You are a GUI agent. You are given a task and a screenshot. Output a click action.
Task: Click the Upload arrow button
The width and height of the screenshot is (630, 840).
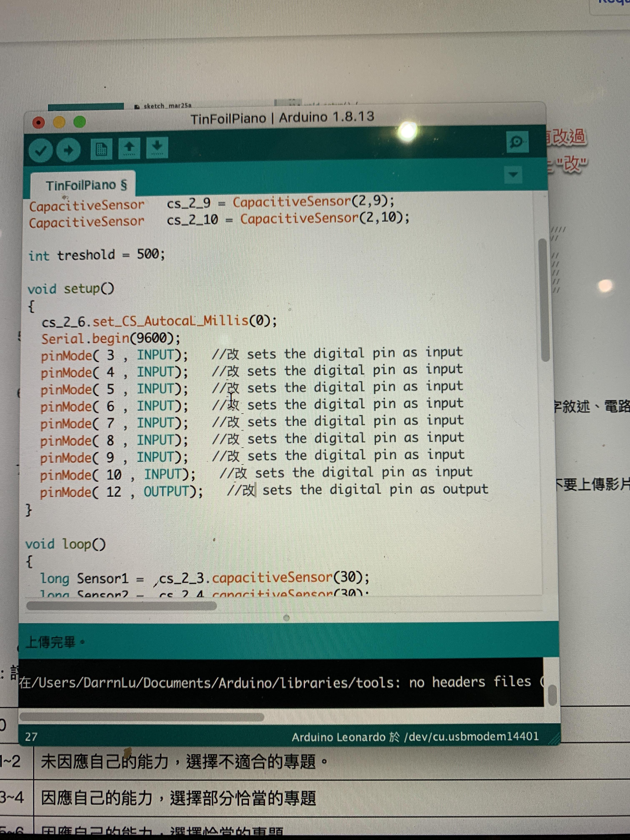pyautogui.click(x=68, y=150)
